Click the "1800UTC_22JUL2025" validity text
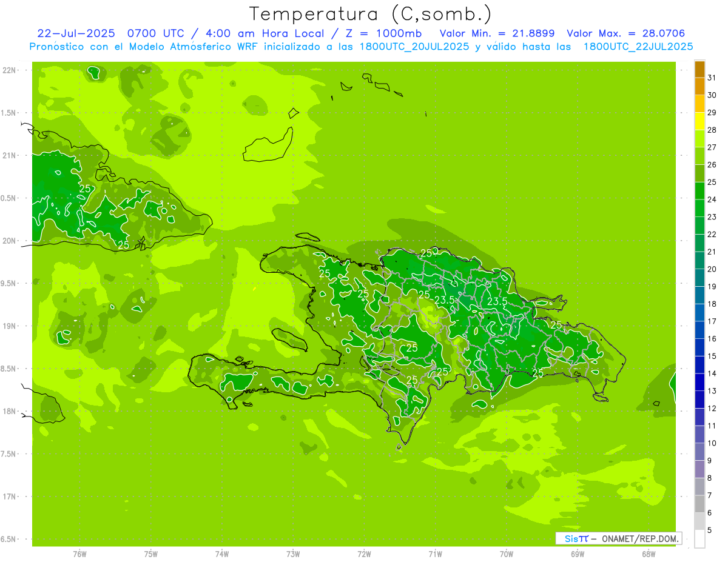 point(638,47)
